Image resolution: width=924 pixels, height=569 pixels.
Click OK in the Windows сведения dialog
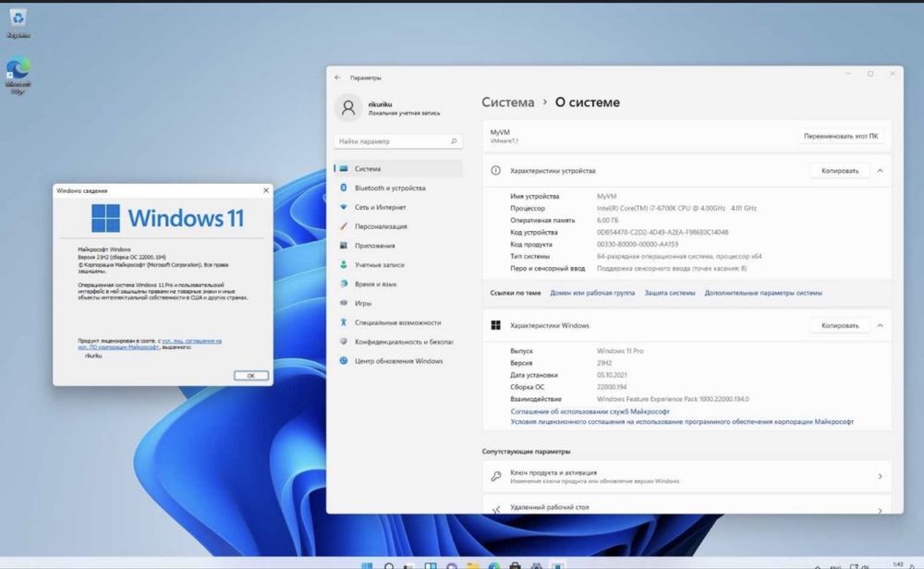point(251,375)
